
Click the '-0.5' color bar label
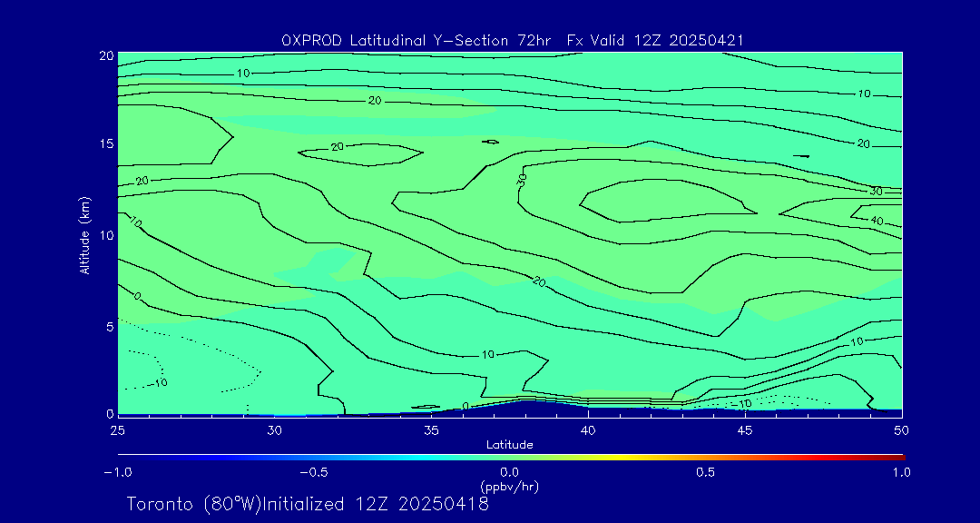(x=314, y=472)
